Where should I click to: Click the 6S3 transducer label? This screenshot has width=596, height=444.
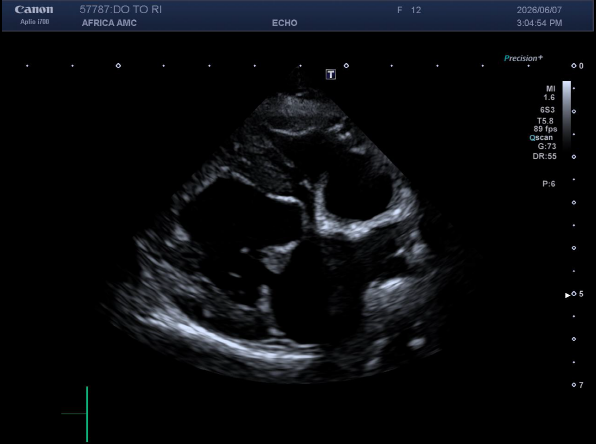[x=547, y=110]
